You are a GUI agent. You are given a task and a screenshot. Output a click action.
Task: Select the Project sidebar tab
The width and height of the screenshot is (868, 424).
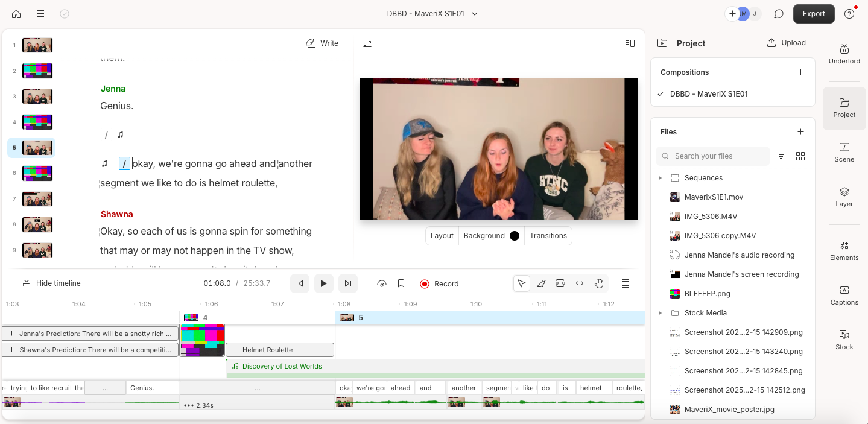coord(844,108)
